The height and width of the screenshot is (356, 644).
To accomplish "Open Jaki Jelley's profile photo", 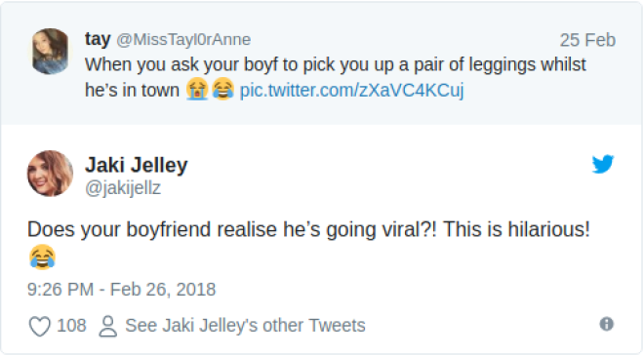I will pos(50,174).
